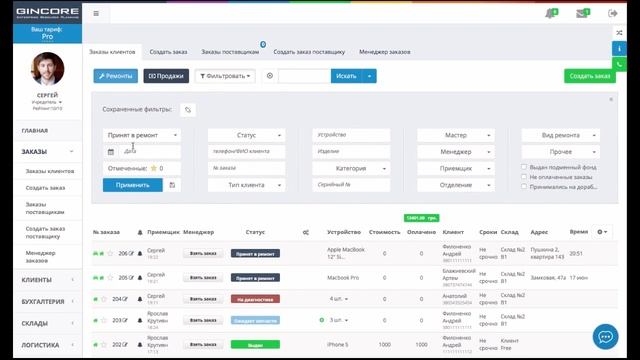The height and width of the screenshot is (360, 640).
Task: Expand КЛИЕНТЫ sidebar section
Action: pos(47,280)
